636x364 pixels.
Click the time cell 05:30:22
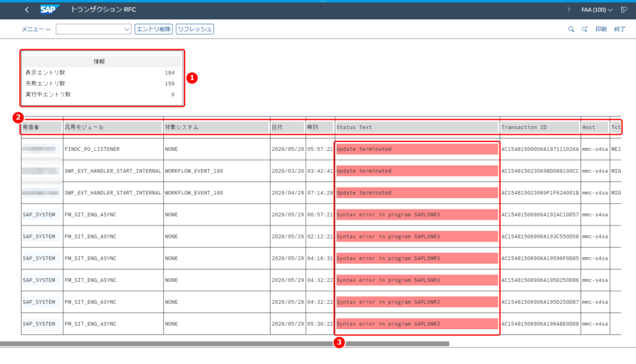coord(320,324)
